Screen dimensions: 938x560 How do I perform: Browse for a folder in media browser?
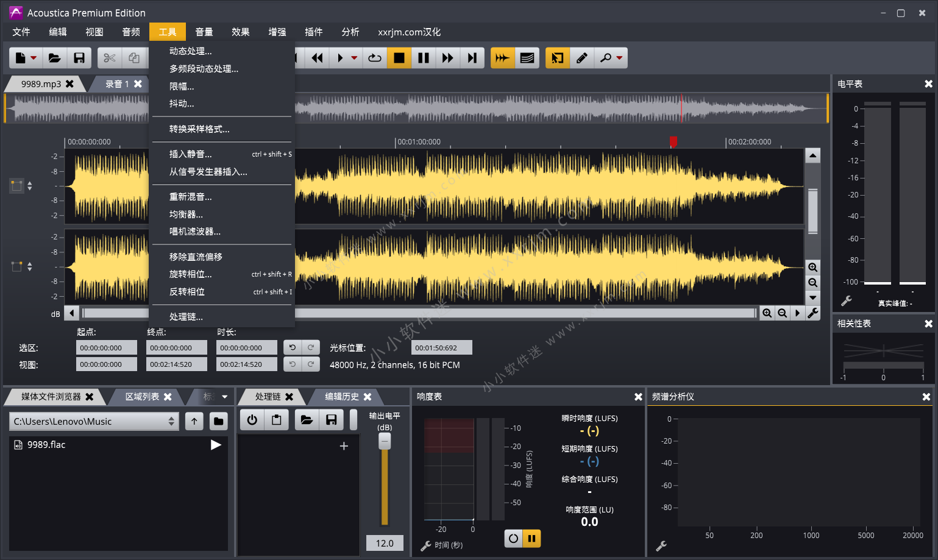pyautogui.click(x=219, y=421)
